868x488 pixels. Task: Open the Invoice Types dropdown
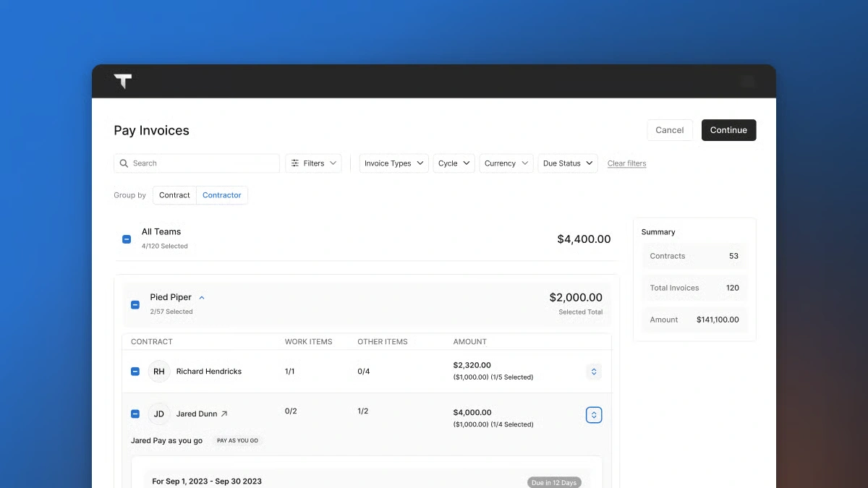(x=394, y=163)
